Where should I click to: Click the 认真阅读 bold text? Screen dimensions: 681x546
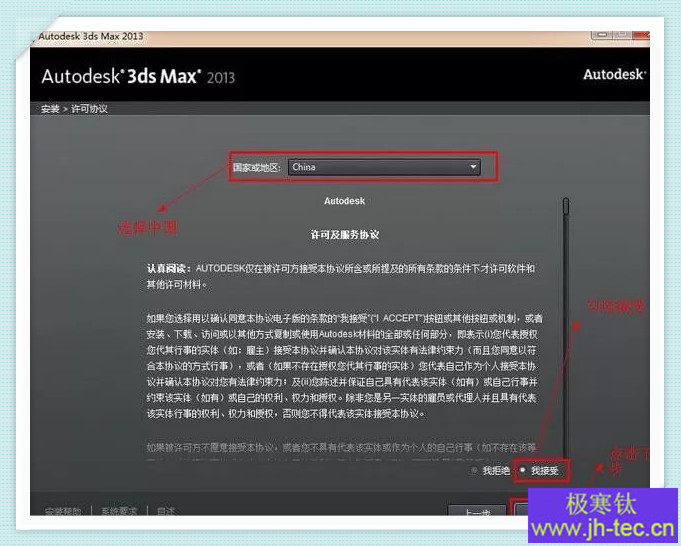pyautogui.click(x=169, y=268)
